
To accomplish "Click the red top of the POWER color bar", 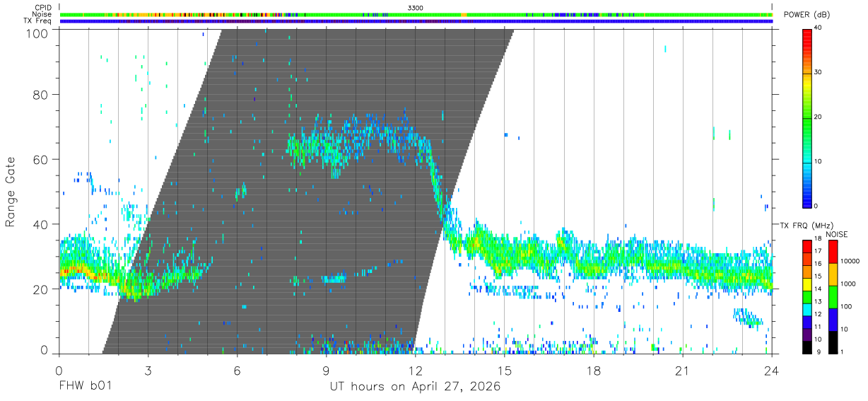I will point(807,37).
